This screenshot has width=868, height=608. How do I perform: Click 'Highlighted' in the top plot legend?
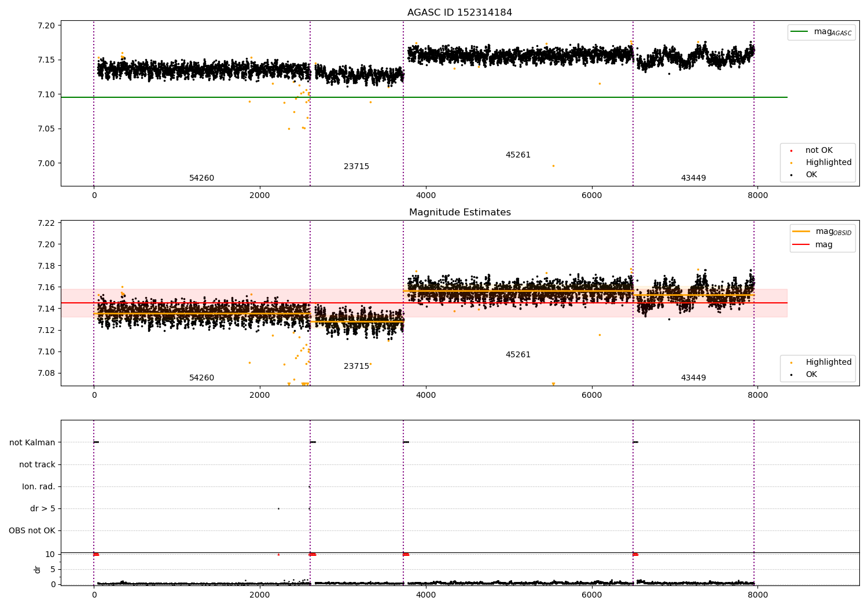coord(829,163)
